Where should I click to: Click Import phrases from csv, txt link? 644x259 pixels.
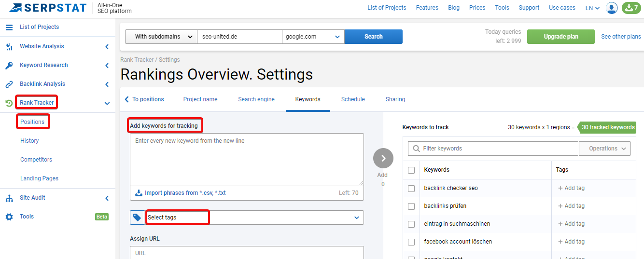[x=185, y=193]
